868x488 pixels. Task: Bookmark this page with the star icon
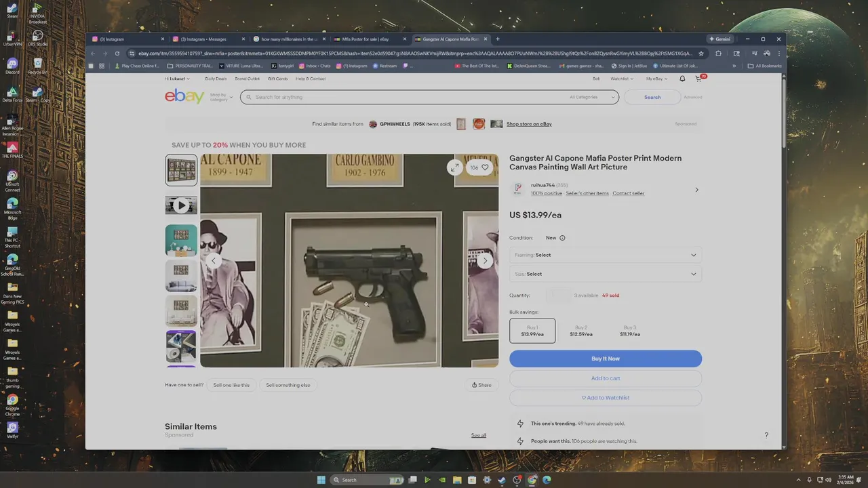point(701,54)
